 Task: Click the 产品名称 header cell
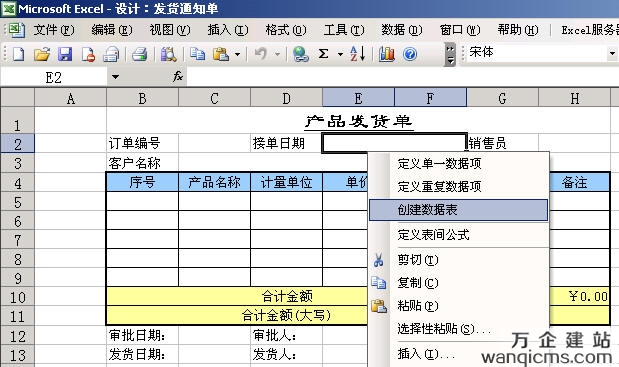pos(214,182)
